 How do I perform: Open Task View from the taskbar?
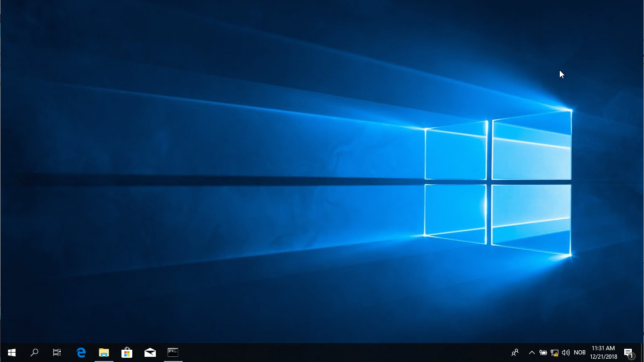pyautogui.click(x=57, y=352)
